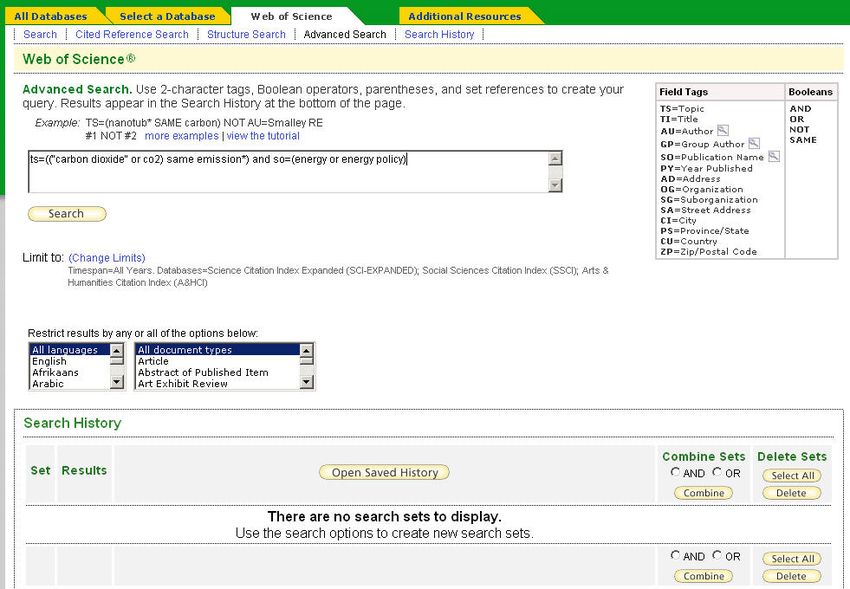Open Additional Resources tab
Screen dimensions: 850x589
(x=465, y=16)
